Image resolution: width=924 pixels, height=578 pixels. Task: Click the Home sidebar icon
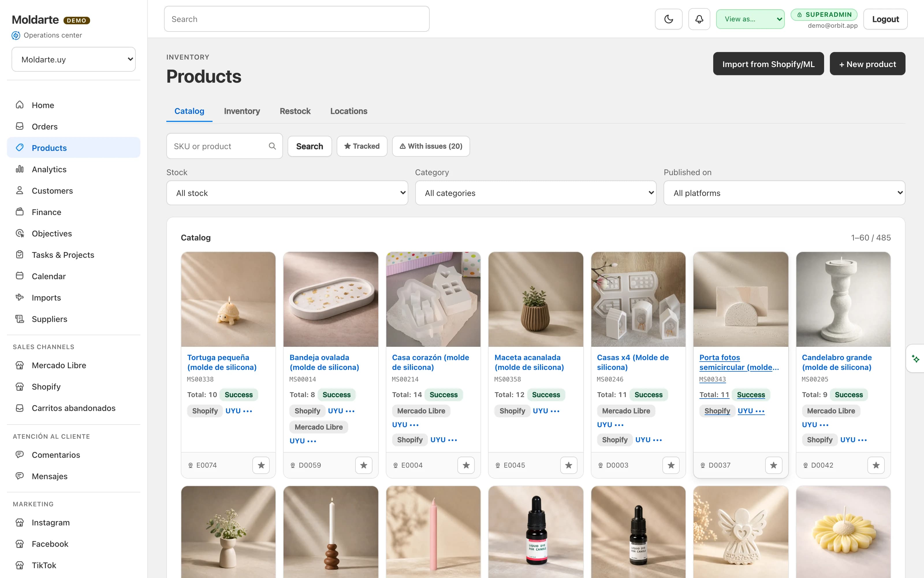19,105
